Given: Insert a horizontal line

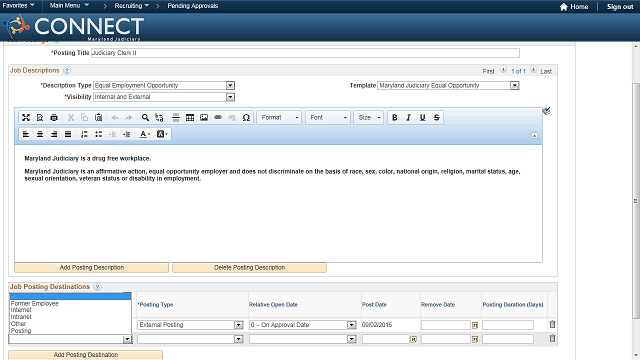Looking at the screenshot, I should (176, 118).
